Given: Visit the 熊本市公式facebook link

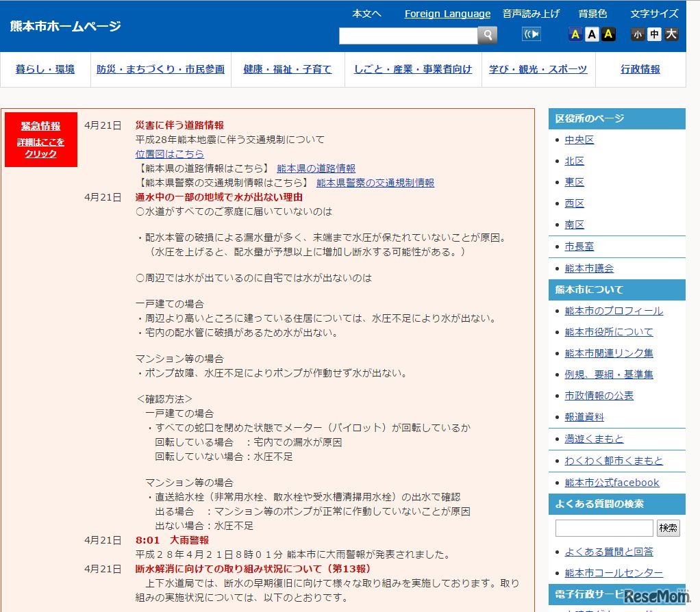Looking at the screenshot, I should click(x=612, y=482).
